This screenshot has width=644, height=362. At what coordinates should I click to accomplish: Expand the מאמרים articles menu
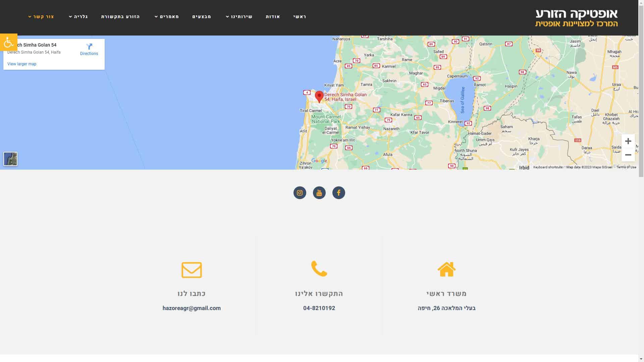point(167,17)
